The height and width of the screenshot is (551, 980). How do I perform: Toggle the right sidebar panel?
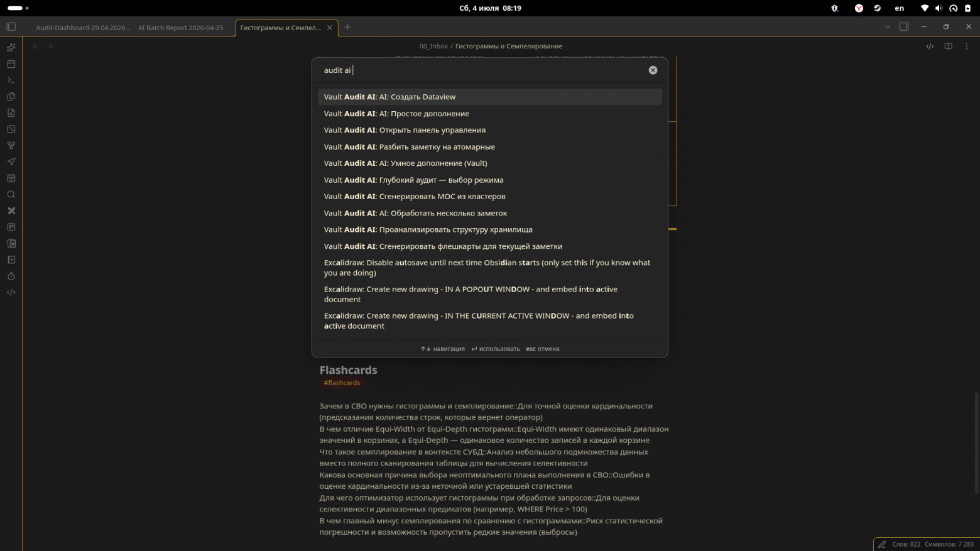[904, 26]
